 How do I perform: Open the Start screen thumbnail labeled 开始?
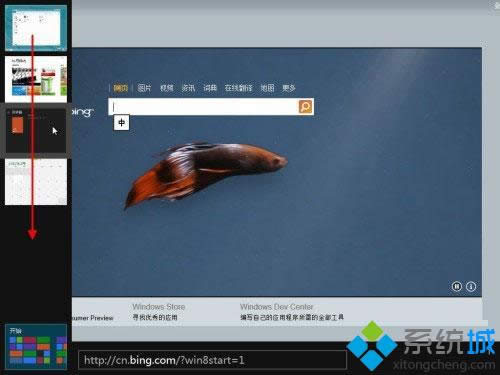coord(36,347)
